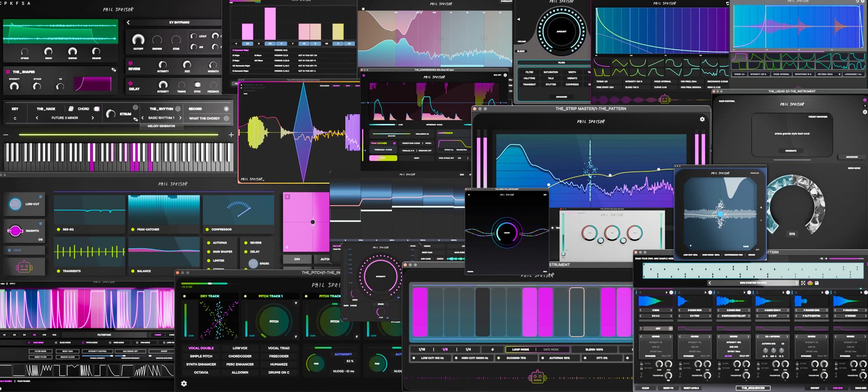This screenshot has height=392, width=868.
Task: Click the chord icon beside the CHORD label
Action: [71, 109]
